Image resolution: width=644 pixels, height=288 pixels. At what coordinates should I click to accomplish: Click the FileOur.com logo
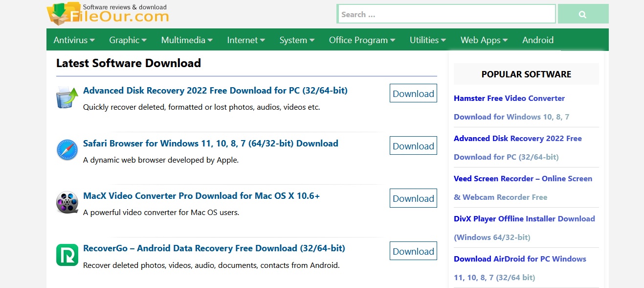pos(108,14)
